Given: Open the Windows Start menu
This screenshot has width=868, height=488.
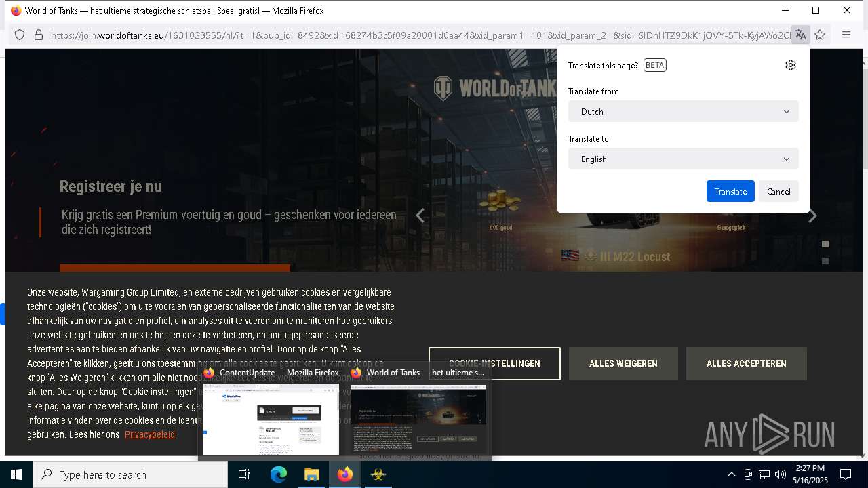Looking at the screenshot, I should [x=16, y=474].
